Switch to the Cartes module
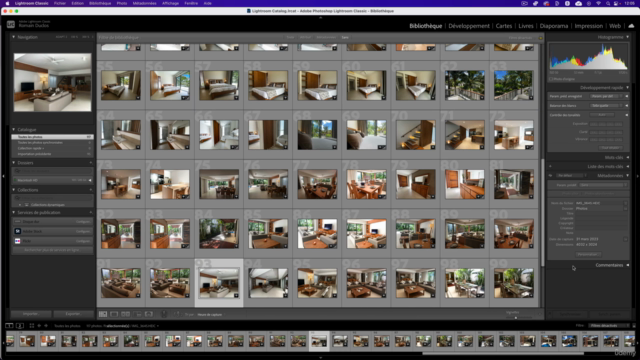The height and width of the screenshot is (360, 640). (504, 26)
